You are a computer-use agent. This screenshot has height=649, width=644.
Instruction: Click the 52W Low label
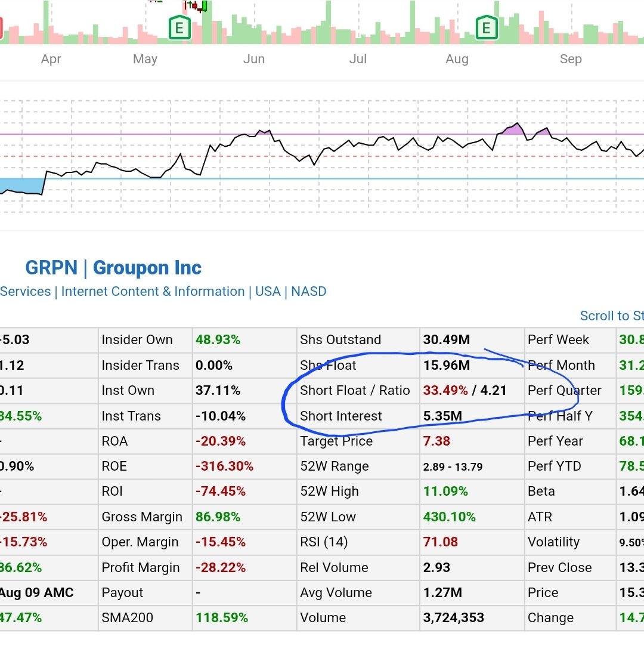328,517
